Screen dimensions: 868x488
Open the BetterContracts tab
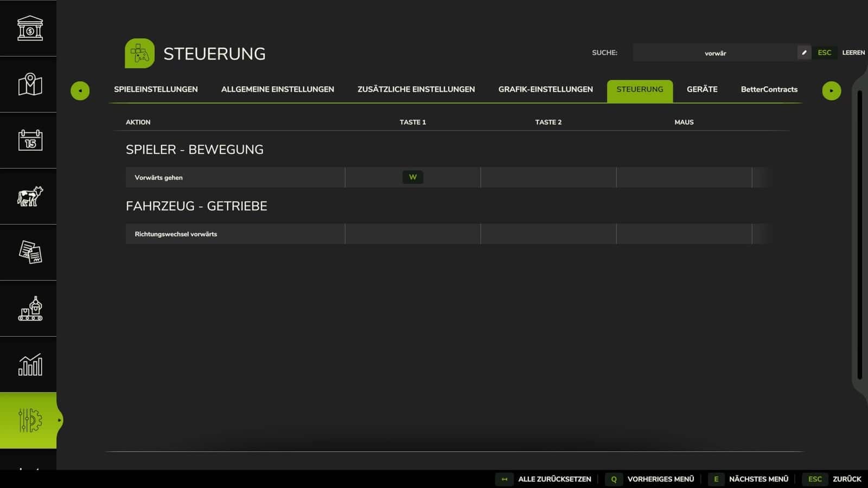(x=769, y=89)
